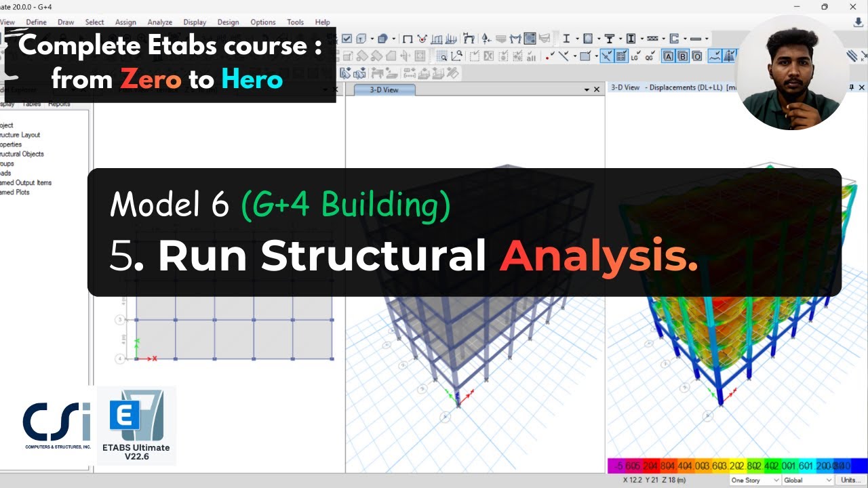
Task: Click the grid with magnifier icon
Action: tap(441, 56)
